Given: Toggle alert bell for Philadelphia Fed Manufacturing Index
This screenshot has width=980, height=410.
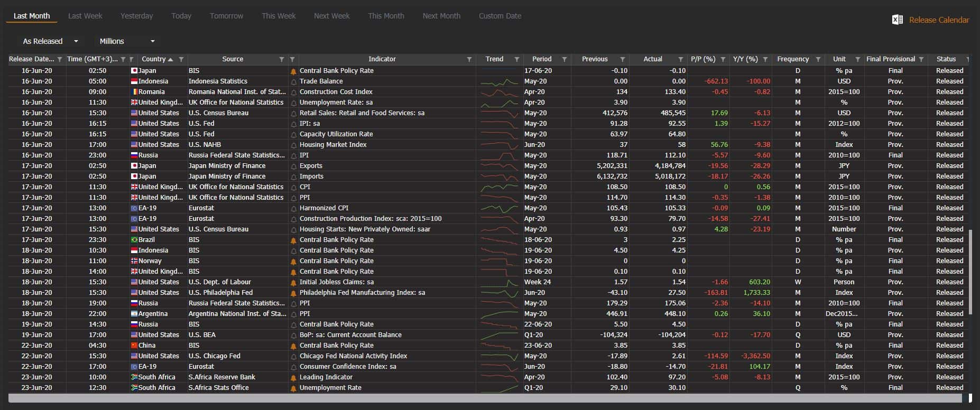Looking at the screenshot, I should (x=293, y=293).
